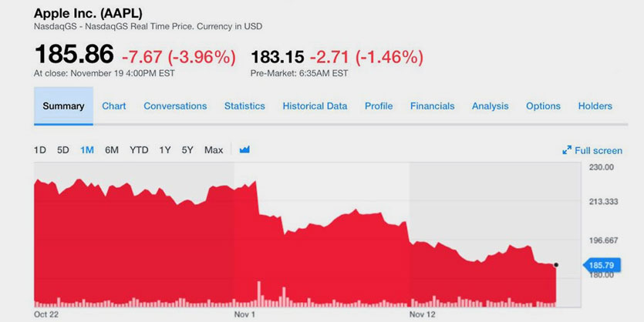The height and width of the screenshot is (322, 644).
Task: Switch chart to 6M range
Action: coord(112,150)
